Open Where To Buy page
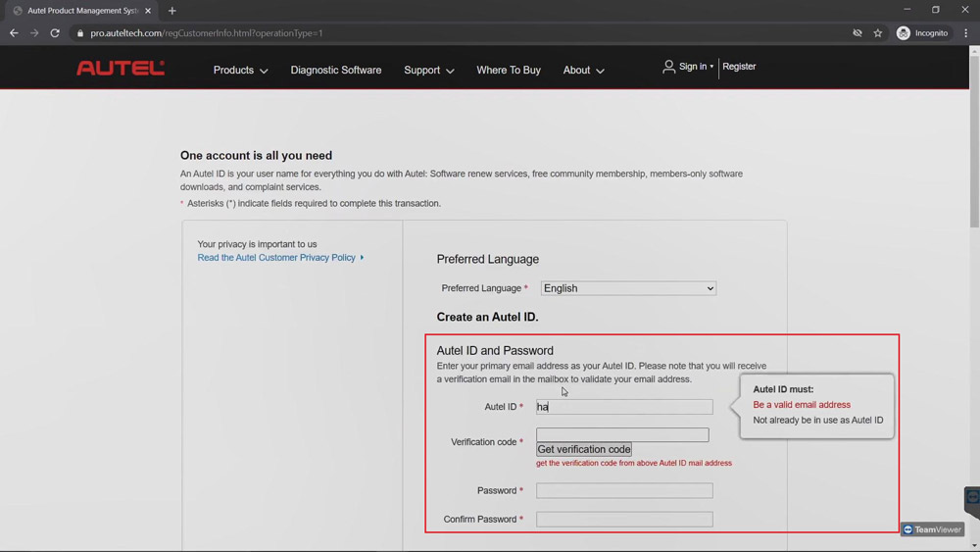The width and height of the screenshot is (980, 552). pyautogui.click(x=508, y=70)
